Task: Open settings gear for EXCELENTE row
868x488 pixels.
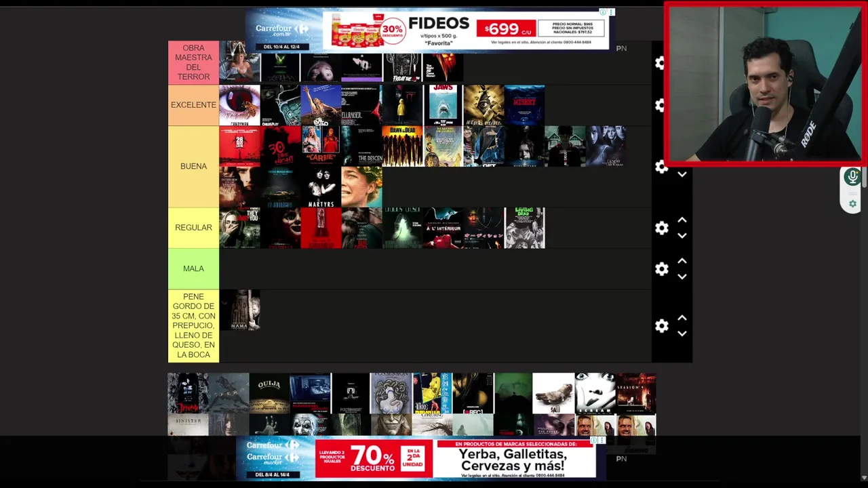Action: click(x=661, y=105)
